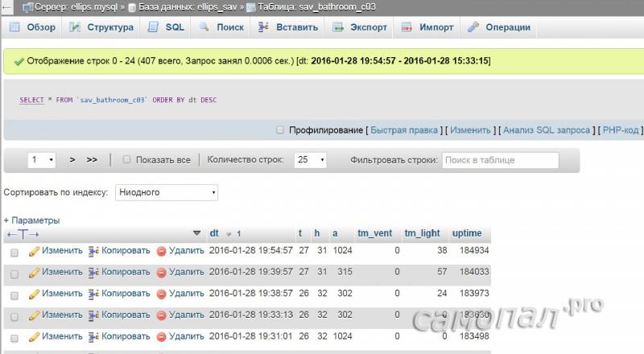Go to last page with >> button
This screenshot has height=354, width=644.
pyautogui.click(x=92, y=160)
